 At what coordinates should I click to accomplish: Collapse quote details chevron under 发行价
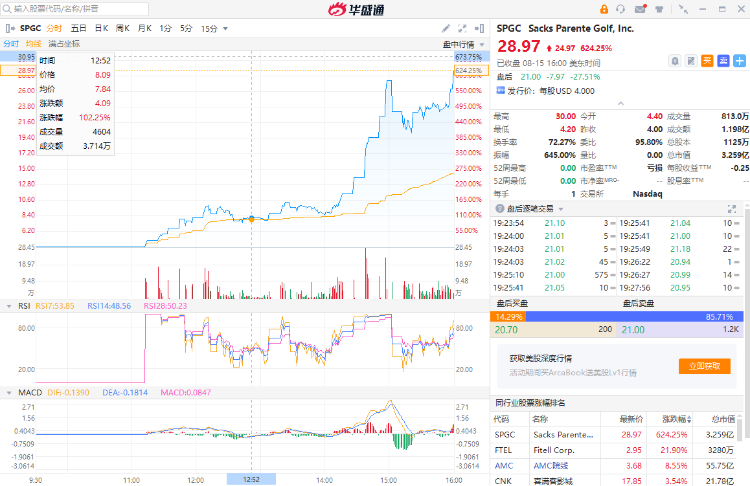(620, 103)
